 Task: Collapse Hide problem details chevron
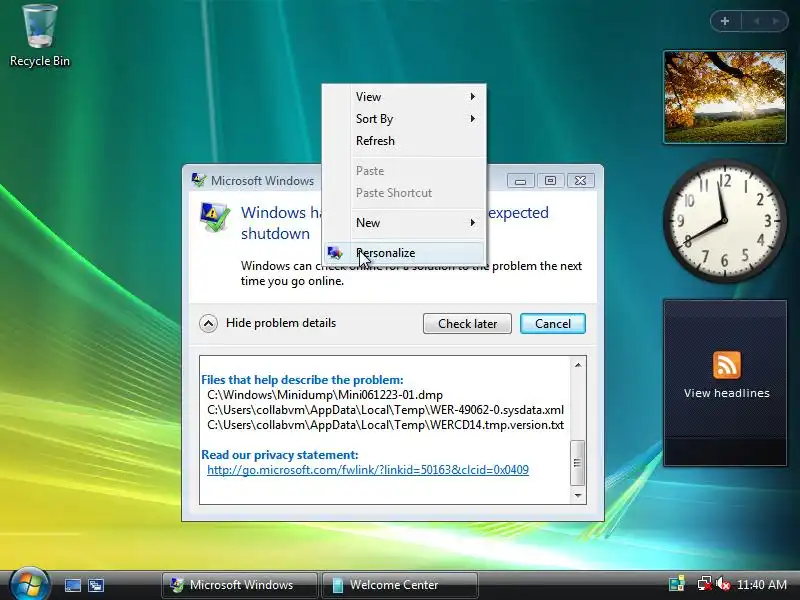click(208, 323)
